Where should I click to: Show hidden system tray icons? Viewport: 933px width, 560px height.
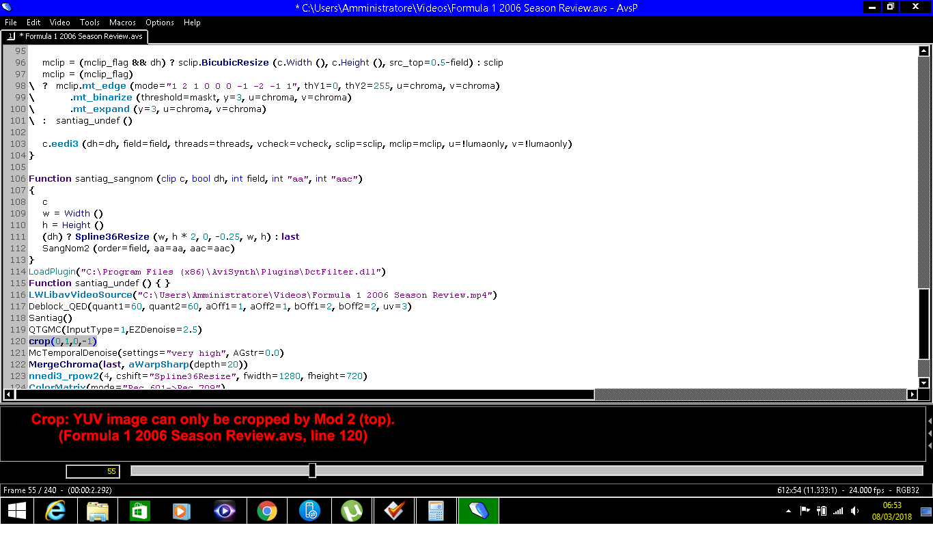pos(789,511)
